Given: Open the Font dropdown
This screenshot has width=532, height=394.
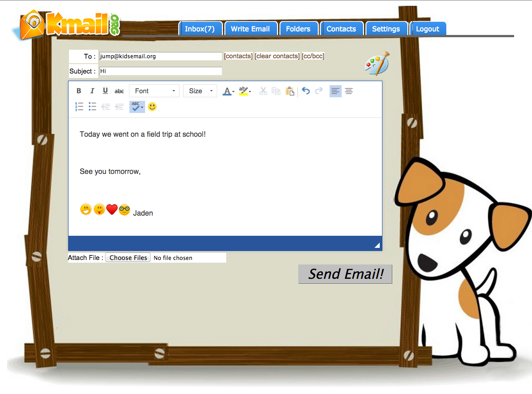Looking at the screenshot, I should 154,91.
